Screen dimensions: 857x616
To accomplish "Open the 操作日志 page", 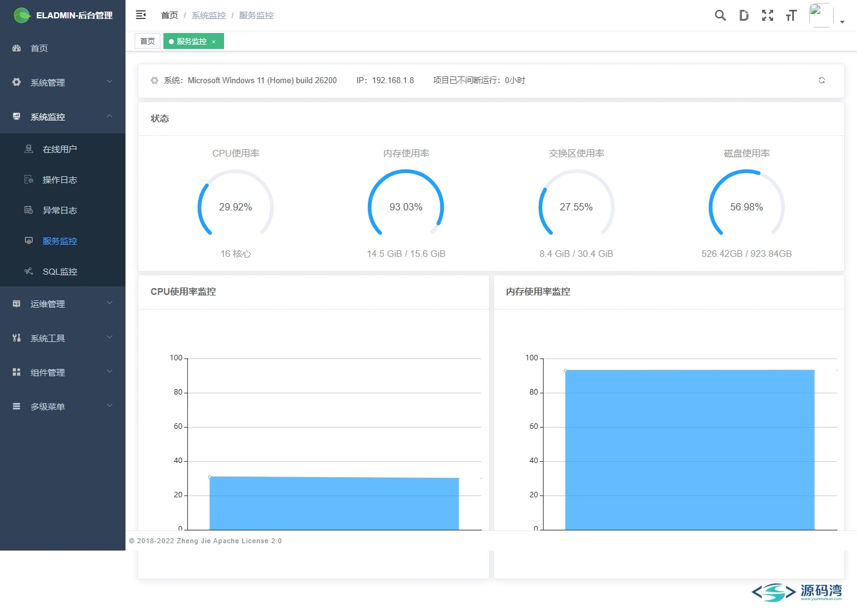I will click(62, 179).
